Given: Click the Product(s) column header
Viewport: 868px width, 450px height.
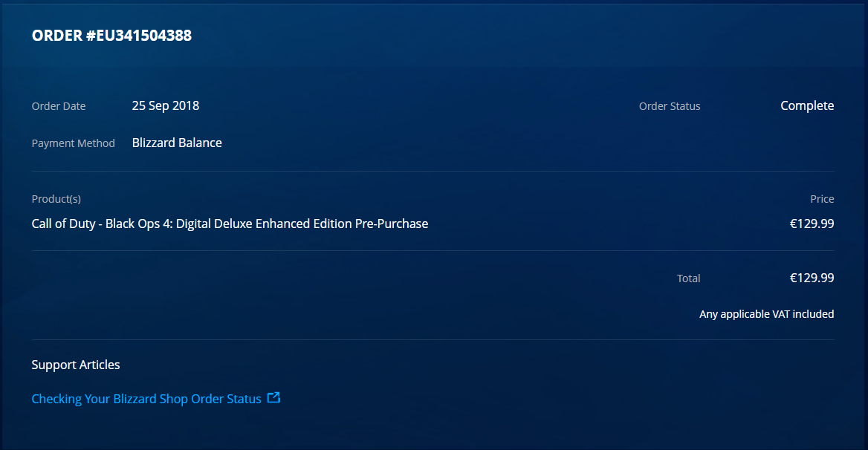Looking at the screenshot, I should (56, 199).
